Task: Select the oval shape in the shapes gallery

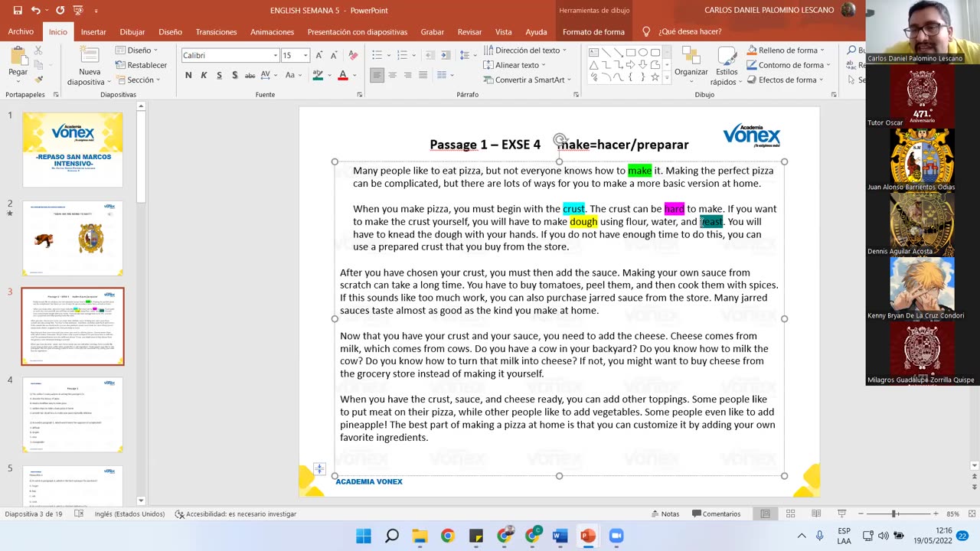Action: pyautogui.click(x=642, y=53)
